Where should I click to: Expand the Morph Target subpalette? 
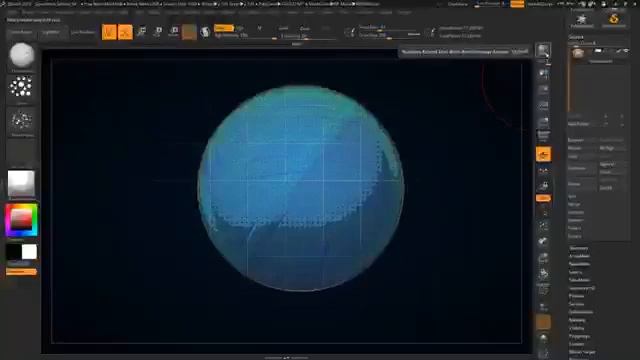(x=582, y=352)
